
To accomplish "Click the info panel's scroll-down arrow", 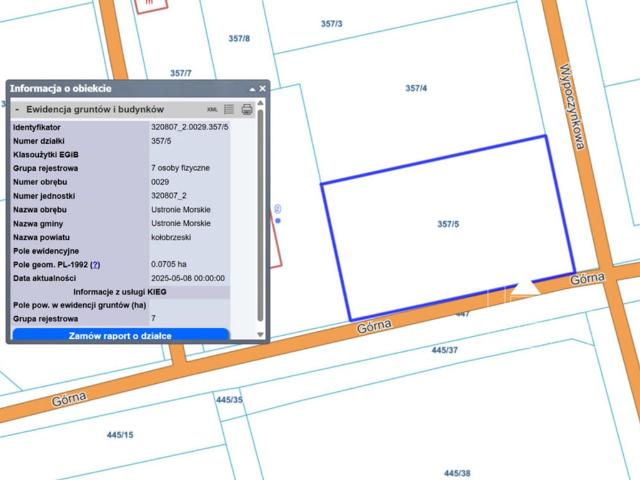I will click(x=262, y=335).
